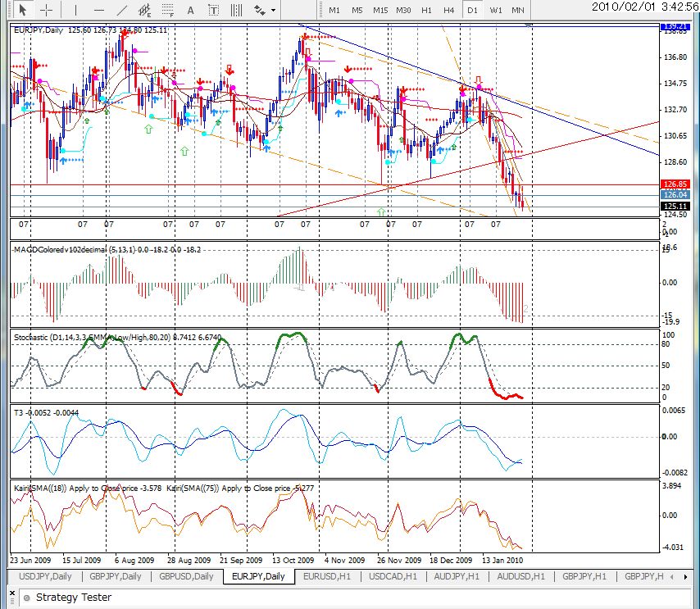700x609 pixels.
Task: Select the Equidistant Channel tool
Action: click(144, 10)
